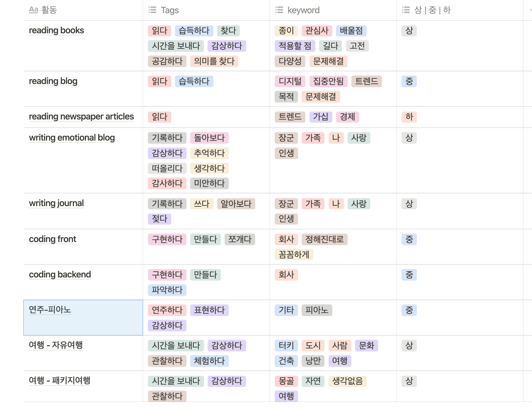Click 관심사 keyword in reading books row
532x408 pixels.
[x=317, y=31]
